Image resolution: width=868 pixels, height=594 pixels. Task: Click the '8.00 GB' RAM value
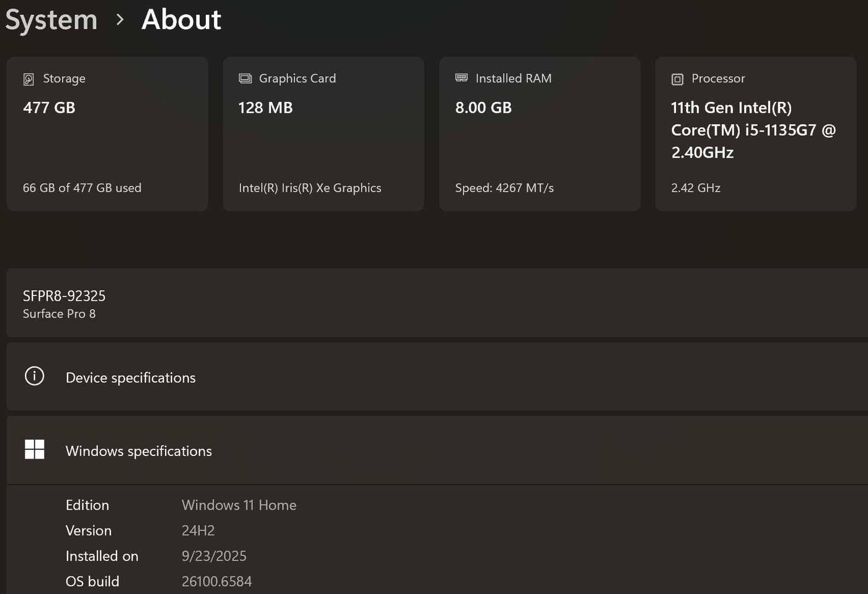(484, 108)
